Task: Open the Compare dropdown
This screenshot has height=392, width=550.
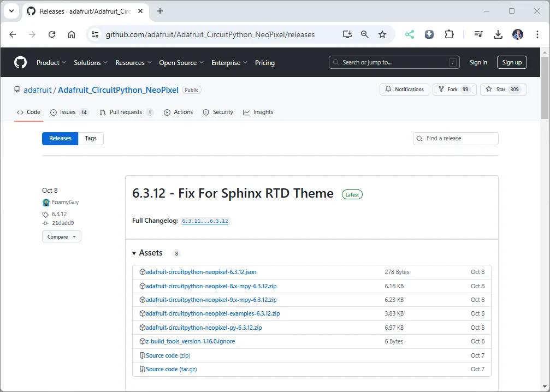Action: tap(61, 236)
